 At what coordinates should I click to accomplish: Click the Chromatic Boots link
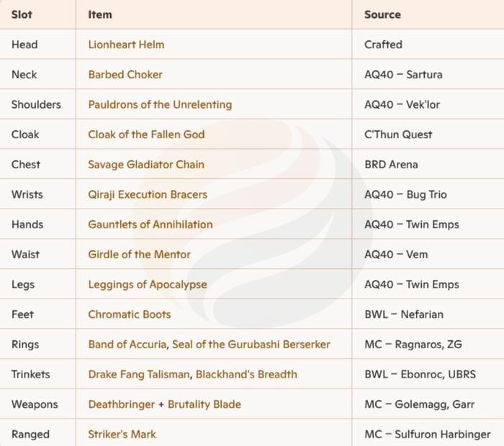(130, 314)
